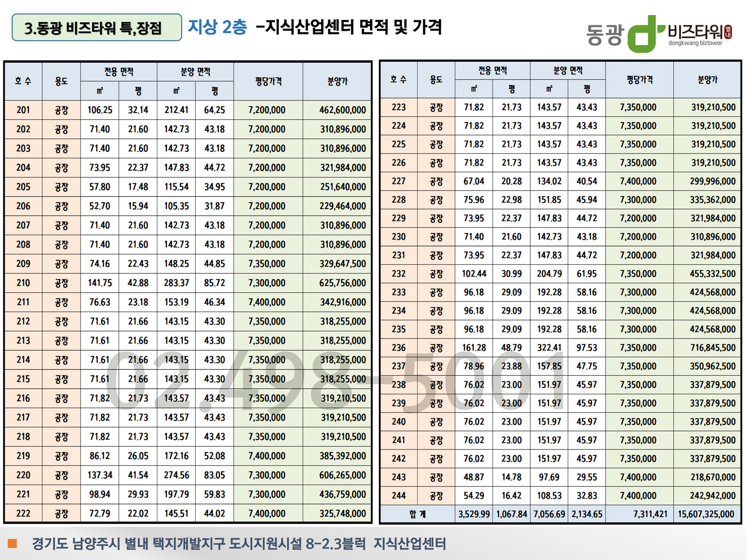Click the total area 7,056.69
The height and width of the screenshot is (560, 747).
pyautogui.click(x=549, y=514)
